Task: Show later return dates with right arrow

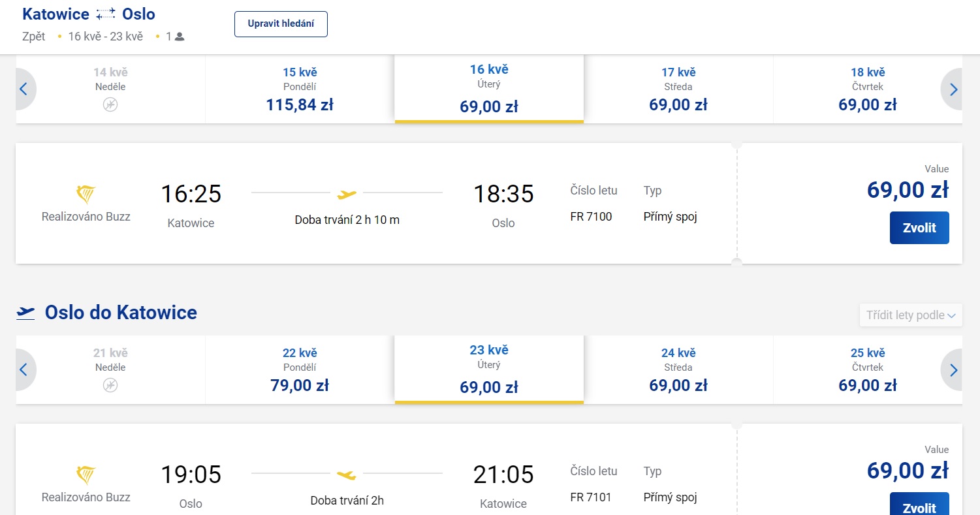Action: (x=953, y=370)
